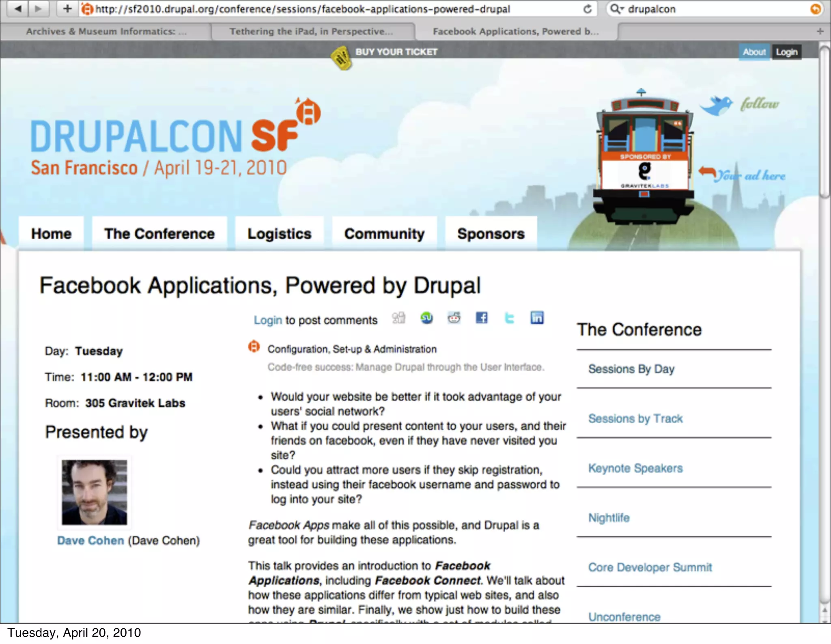
Task: Click the add bookmark plus button
Action: [x=67, y=9]
